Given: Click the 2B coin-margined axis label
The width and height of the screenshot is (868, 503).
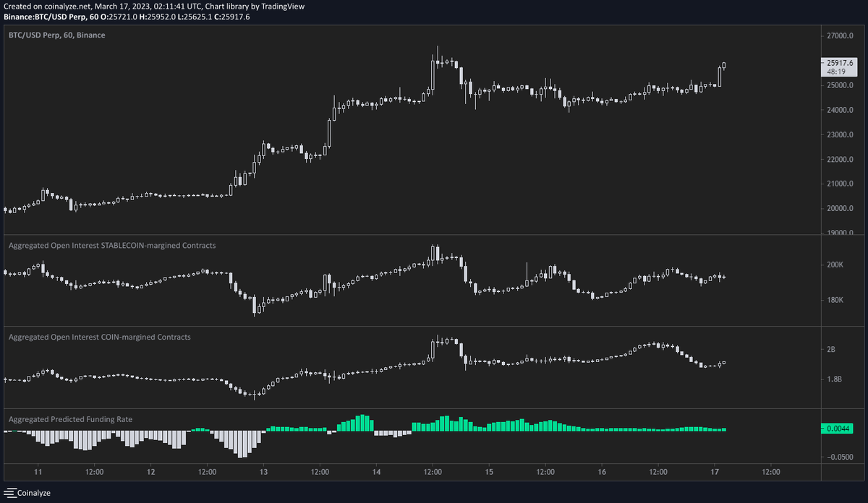Looking at the screenshot, I should [x=831, y=349].
